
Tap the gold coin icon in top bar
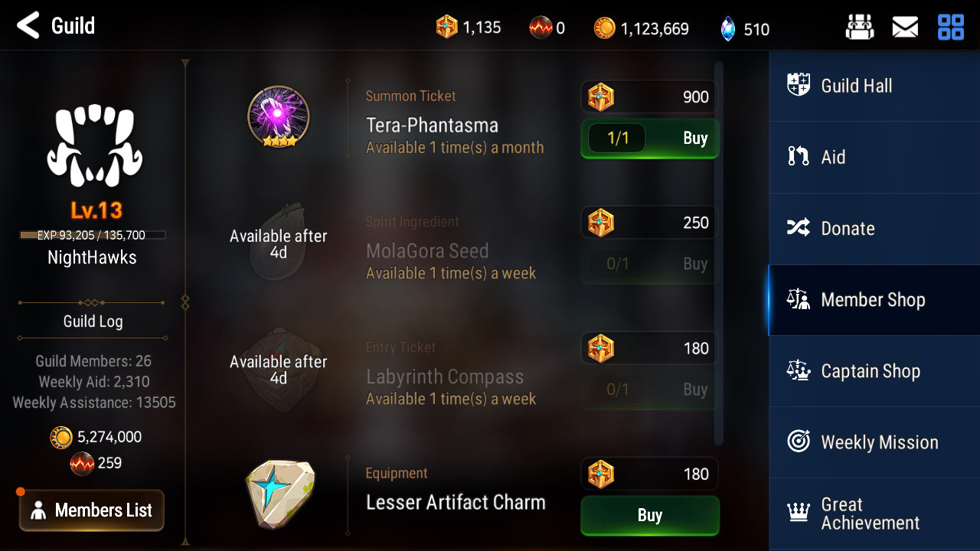(604, 29)
